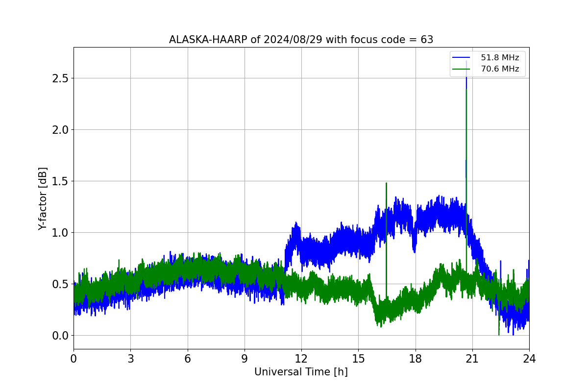588x392 pixels.
Task: Click x-axis tick label 15
Action: pos(358,359)
